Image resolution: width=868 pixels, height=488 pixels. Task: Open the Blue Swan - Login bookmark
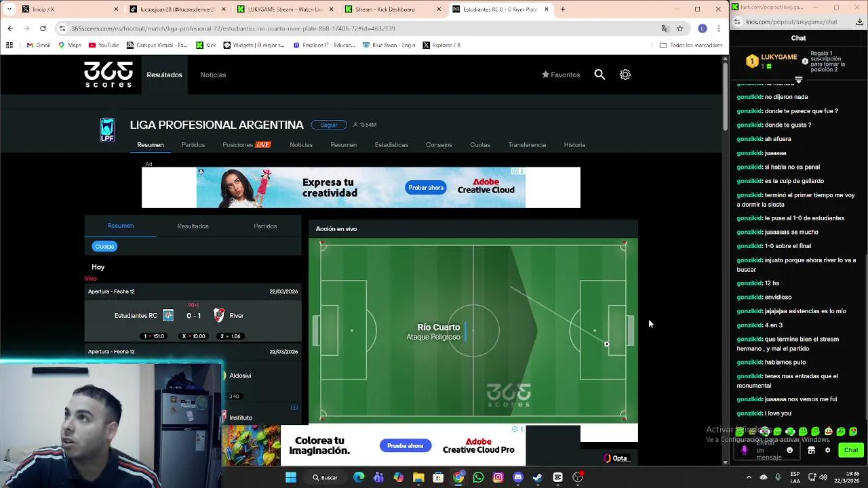click(389, 45)
